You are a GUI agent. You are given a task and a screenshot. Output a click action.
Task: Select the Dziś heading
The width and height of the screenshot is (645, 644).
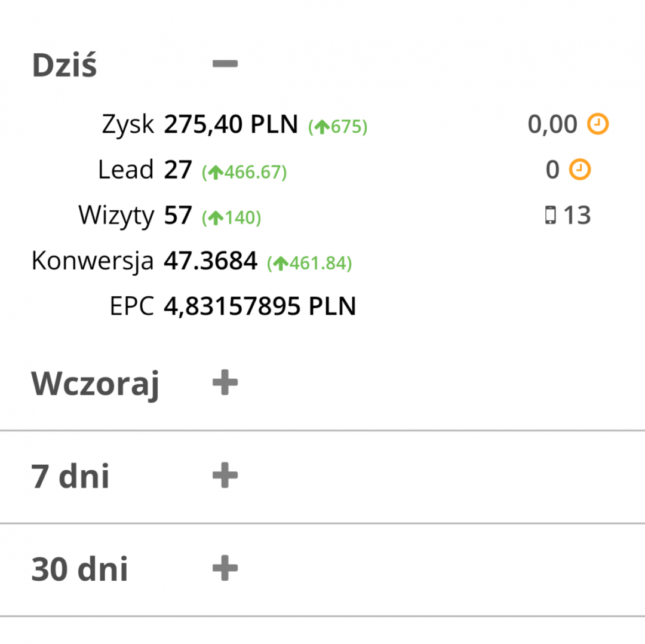tap(64, 65)
